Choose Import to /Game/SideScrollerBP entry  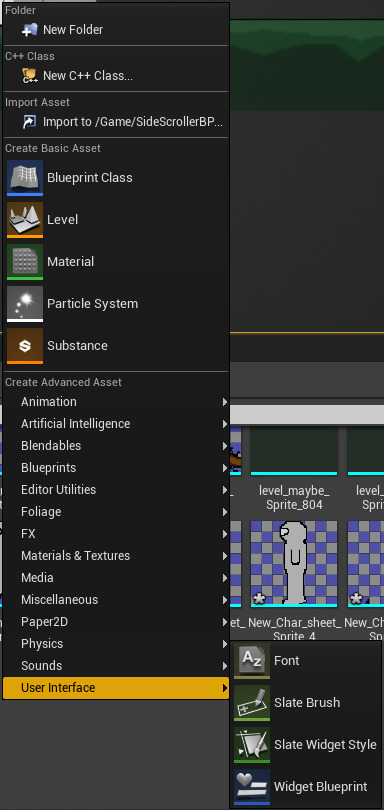116,122
